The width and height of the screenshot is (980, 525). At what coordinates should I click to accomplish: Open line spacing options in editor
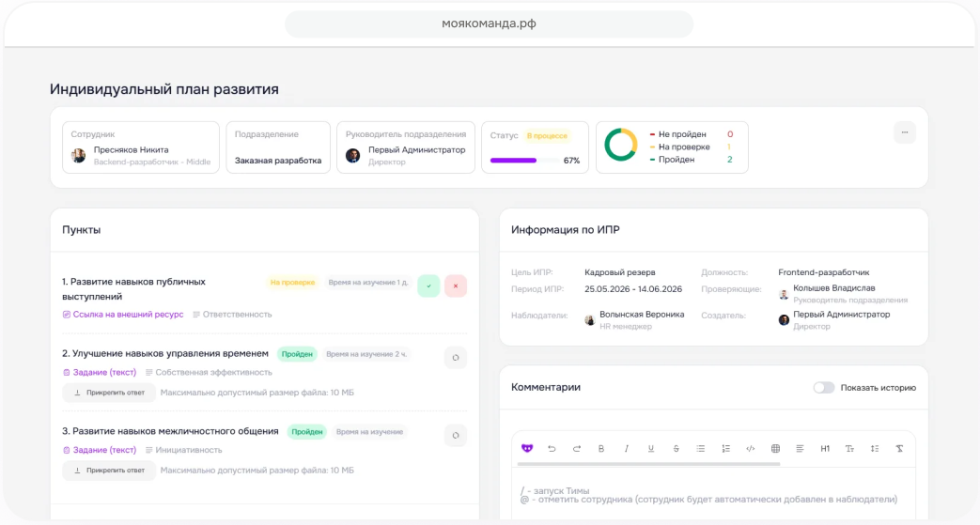875,449
